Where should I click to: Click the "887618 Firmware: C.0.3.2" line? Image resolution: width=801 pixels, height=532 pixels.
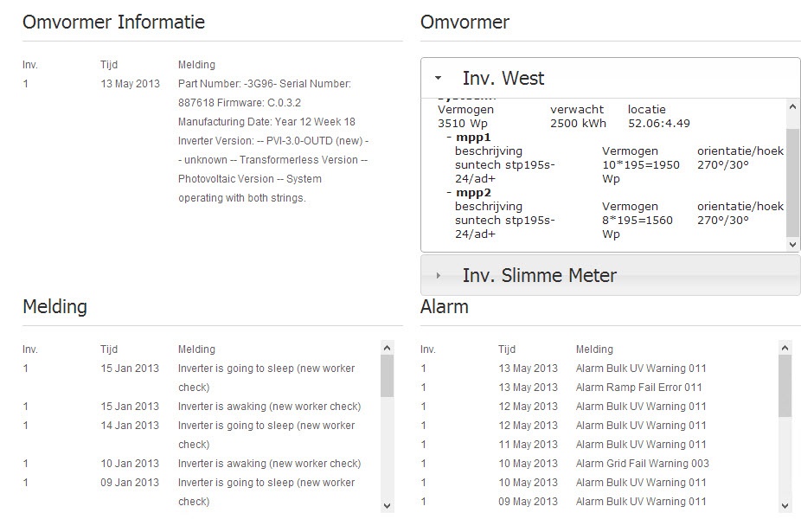tap(240, 103)
